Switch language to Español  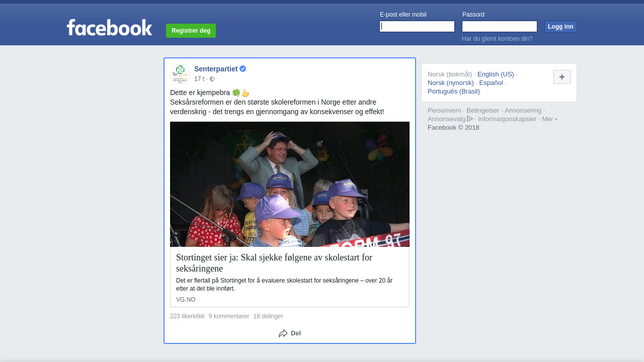pos(491,83)
